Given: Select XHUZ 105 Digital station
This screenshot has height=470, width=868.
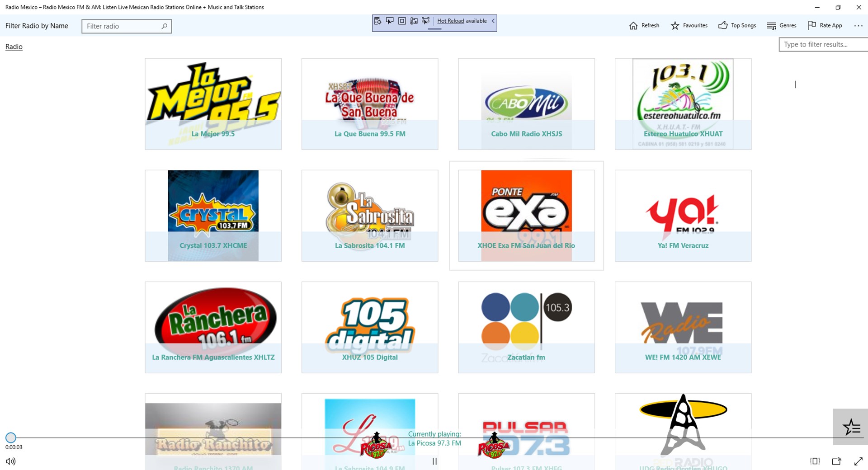Looking at the screenshot, I should [370, 327].
